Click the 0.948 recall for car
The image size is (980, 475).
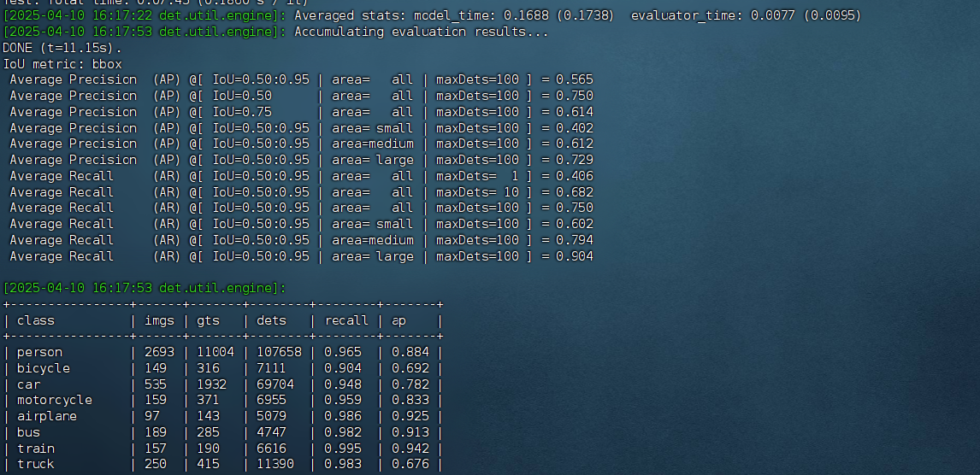(x=343, y=384)
